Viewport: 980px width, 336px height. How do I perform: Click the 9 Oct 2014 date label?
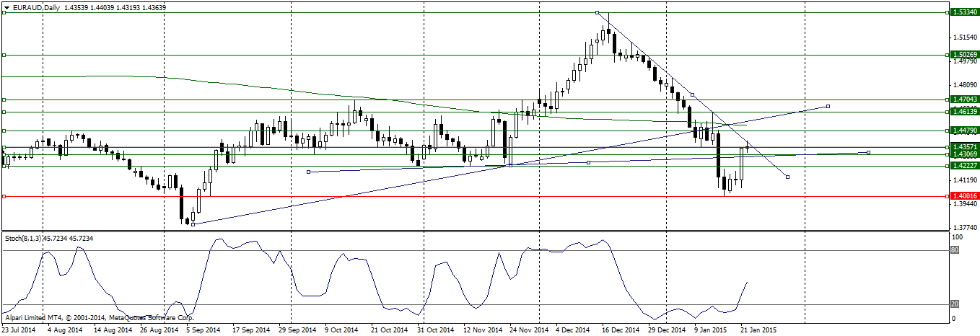342,330
